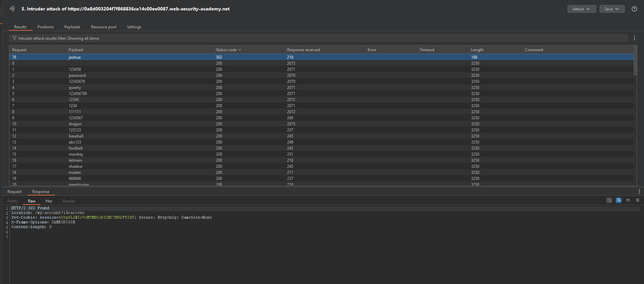The height and width of the screenshot is (284, 644).
Task: Open the help question mark icon
Action: pyautogui.click(x=634, y=9)
